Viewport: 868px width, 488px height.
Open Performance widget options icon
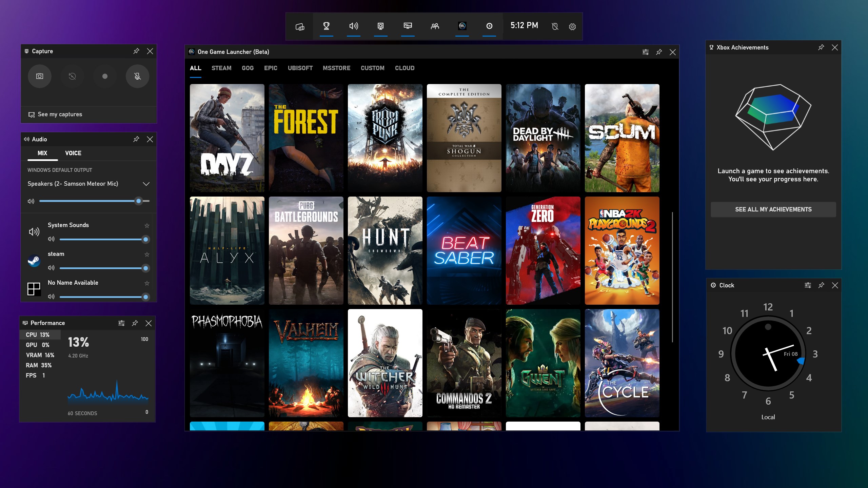click(121, 323)
